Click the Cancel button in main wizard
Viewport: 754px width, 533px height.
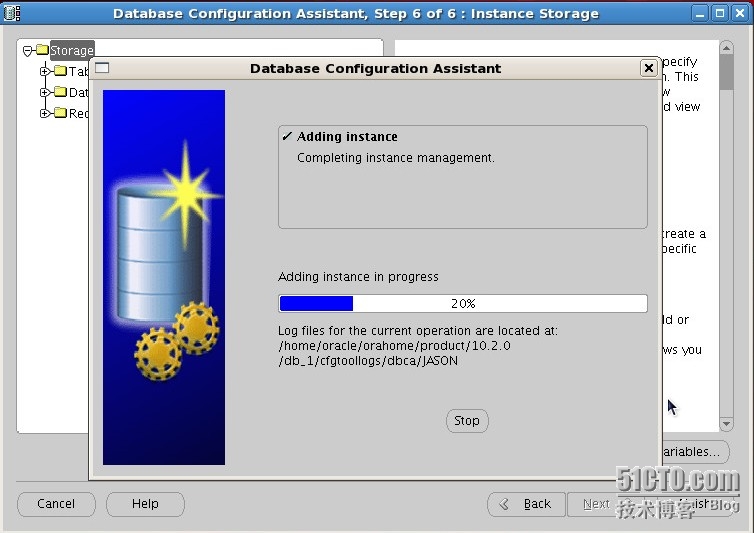pos(56,504)
